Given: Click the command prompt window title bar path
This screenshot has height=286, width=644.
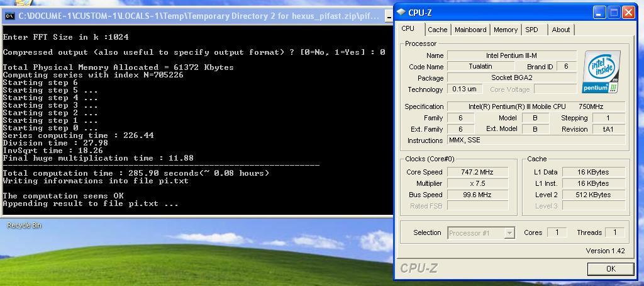Looking at the screenshot, I should (198, 16).
